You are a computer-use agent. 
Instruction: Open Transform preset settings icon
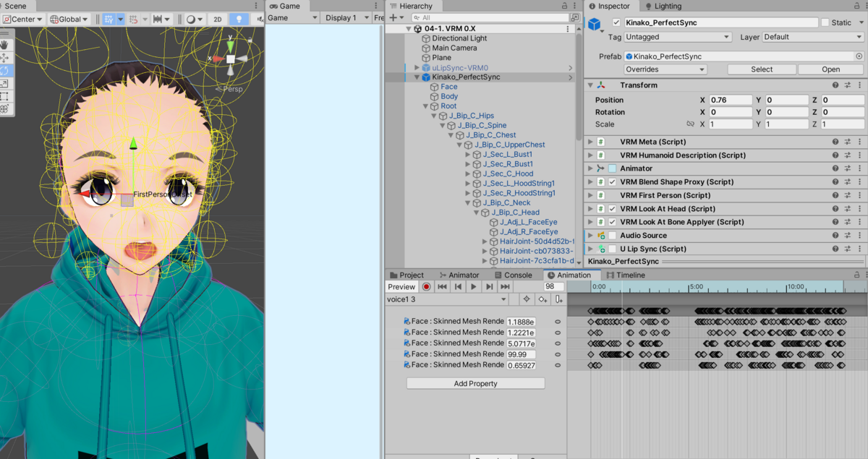[848, 85]
